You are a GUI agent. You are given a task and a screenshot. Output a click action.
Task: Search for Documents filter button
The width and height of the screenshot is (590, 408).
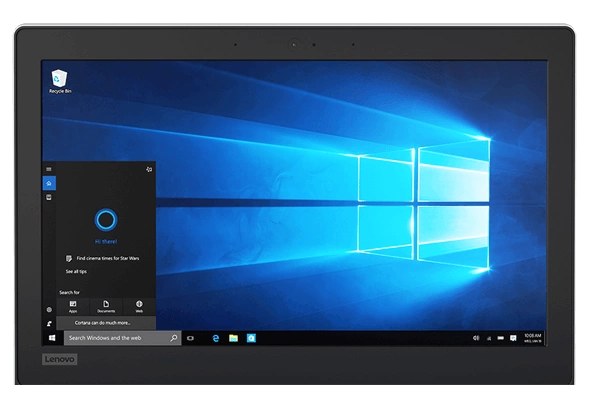click(106, 306)
